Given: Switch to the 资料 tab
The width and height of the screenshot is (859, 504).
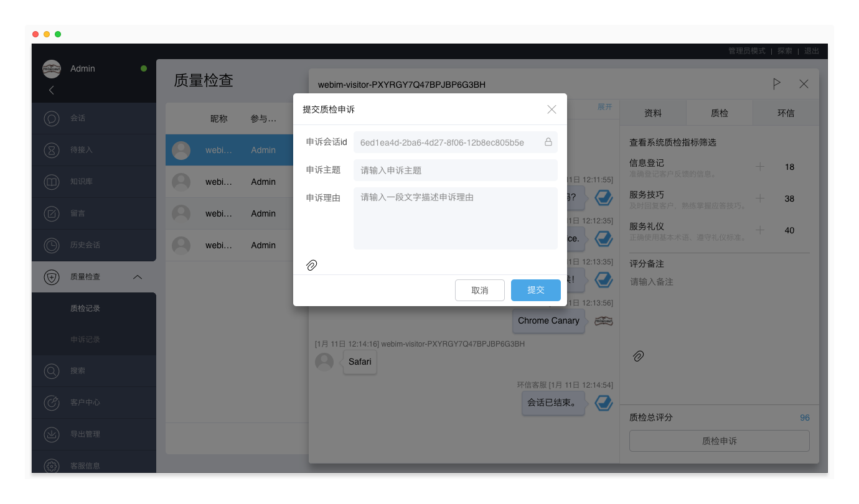Looking at the screenshot, I should 652,113.
